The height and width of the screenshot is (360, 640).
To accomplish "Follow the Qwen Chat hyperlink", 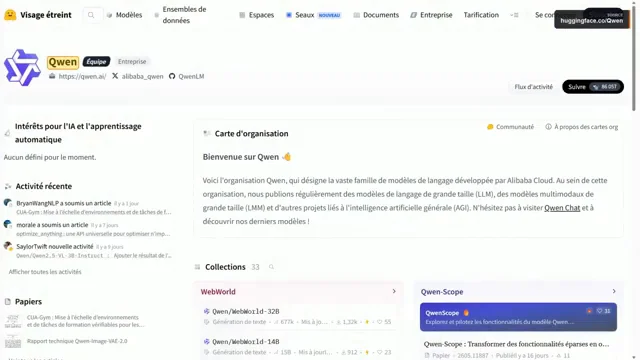I will coord(562,208).
